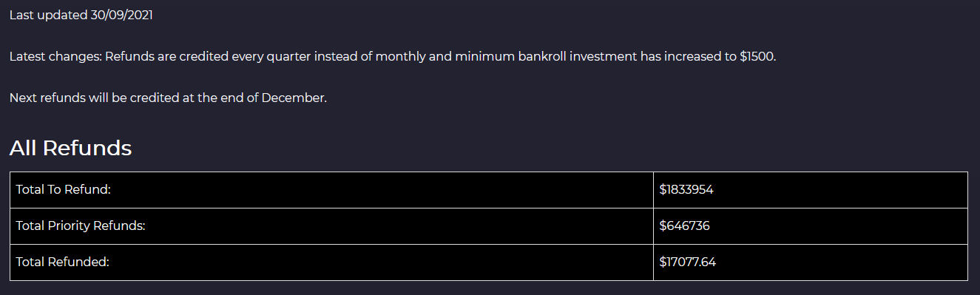Image resolution: width=980 pixels, height=295 pixels.
Task: Click the '$1500' minimum bankroll amount text
Action: tap(757, 57)
